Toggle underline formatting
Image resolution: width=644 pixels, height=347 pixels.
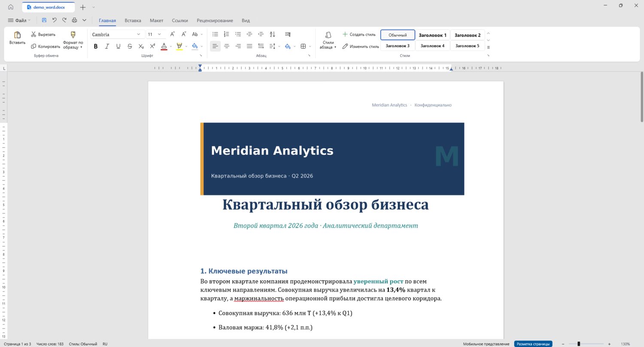[118, 46]
